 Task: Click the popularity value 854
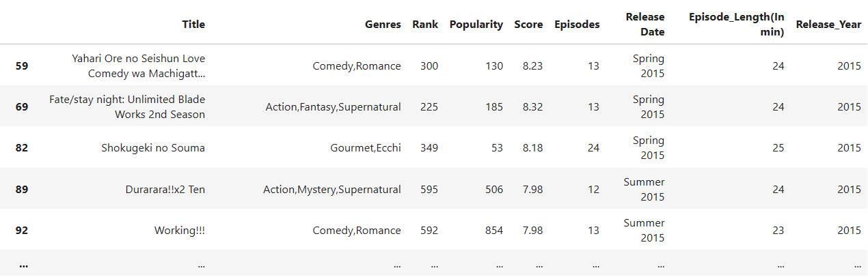(x=492, y=230)
